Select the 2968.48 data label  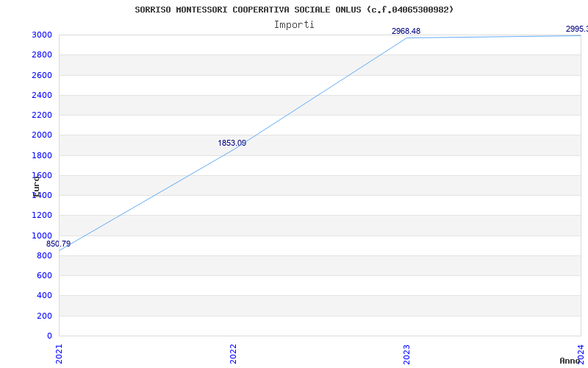(x=406, y=31)
